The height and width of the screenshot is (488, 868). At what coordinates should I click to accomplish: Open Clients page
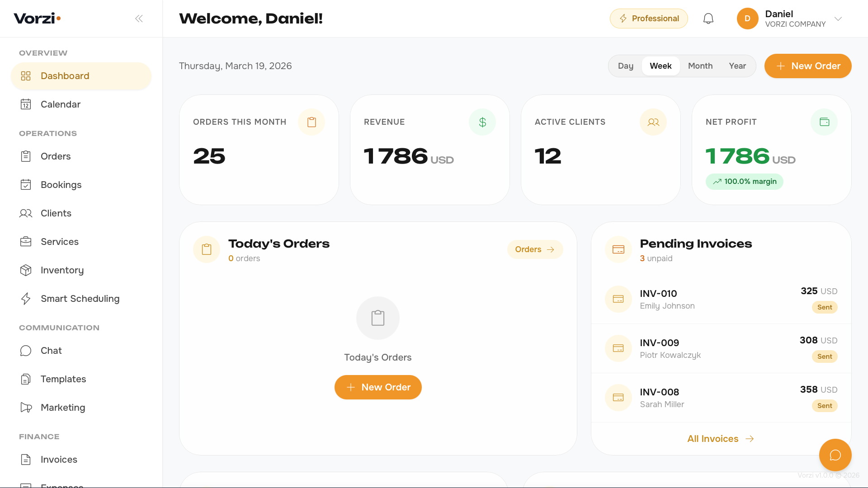click(x=81, y=213)
